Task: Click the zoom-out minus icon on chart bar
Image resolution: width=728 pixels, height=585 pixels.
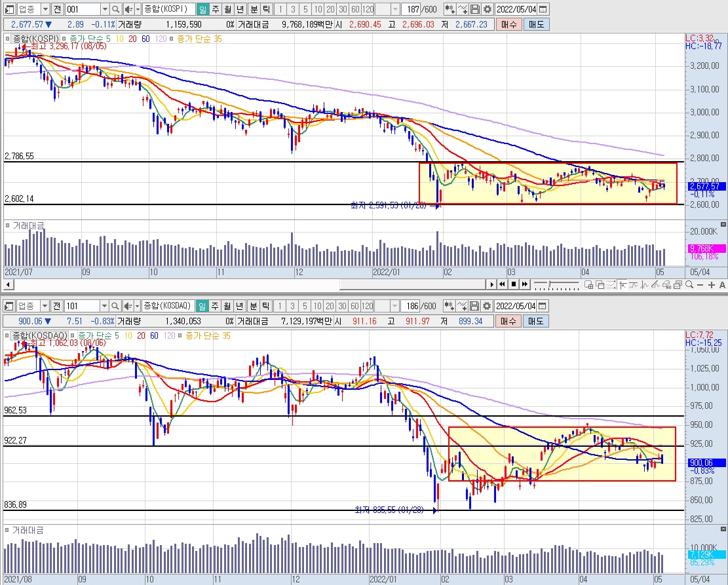Action: [700, 284]
